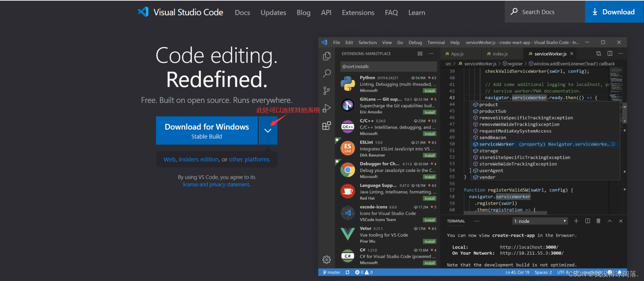Go to the Docs page
The image size is (644, 281).
click(x=242, y=12)
